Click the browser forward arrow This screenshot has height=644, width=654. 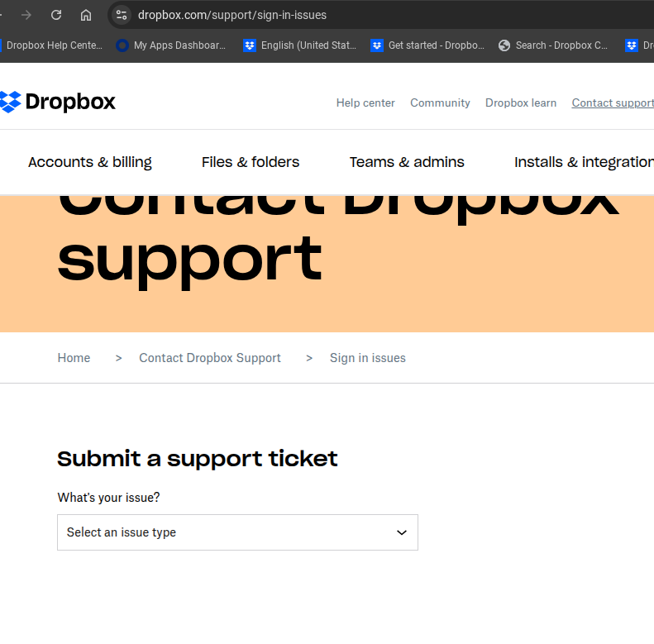click(x=26, y=15)
